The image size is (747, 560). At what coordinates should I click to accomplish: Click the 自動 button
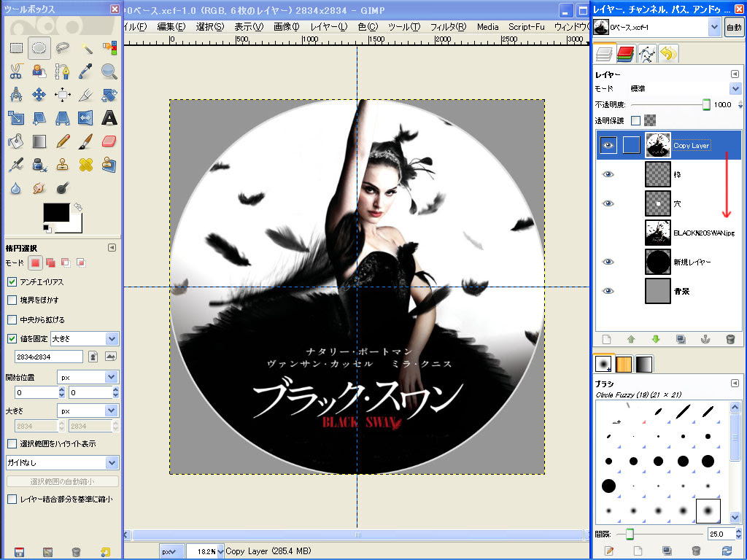coord(734,27)
